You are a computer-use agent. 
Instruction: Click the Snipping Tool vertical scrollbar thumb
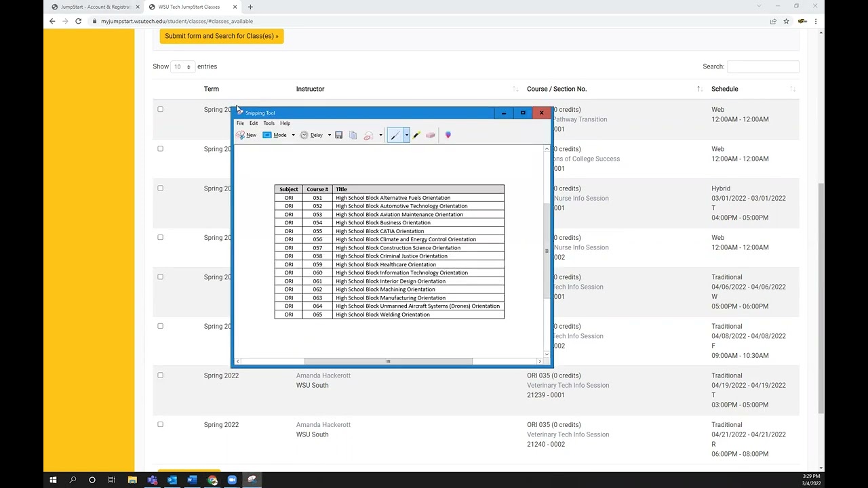(x=547, y=250)
